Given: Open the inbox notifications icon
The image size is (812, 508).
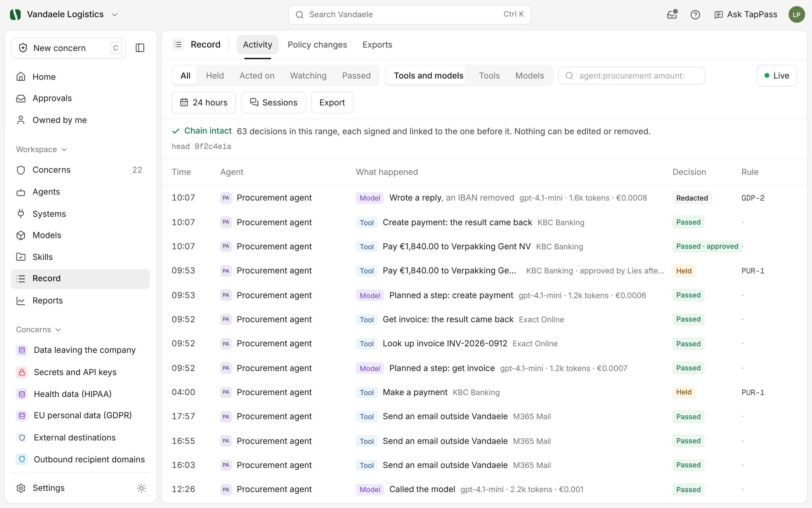Looking at the screenshot, I should tap(672, 14).
